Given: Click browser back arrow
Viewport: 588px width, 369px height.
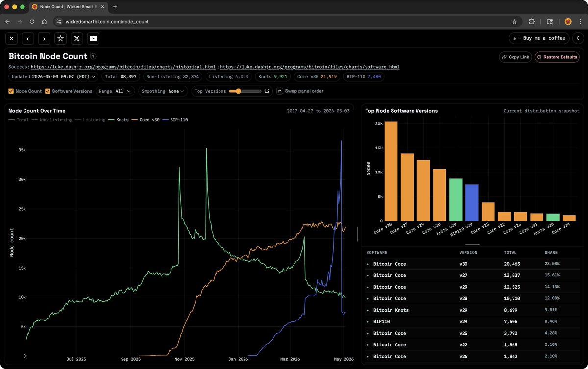Looking at the screenshot, I should (8, 22).
